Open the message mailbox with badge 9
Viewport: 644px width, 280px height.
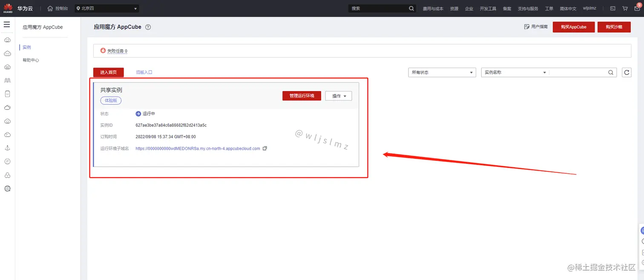click(637, 8)
